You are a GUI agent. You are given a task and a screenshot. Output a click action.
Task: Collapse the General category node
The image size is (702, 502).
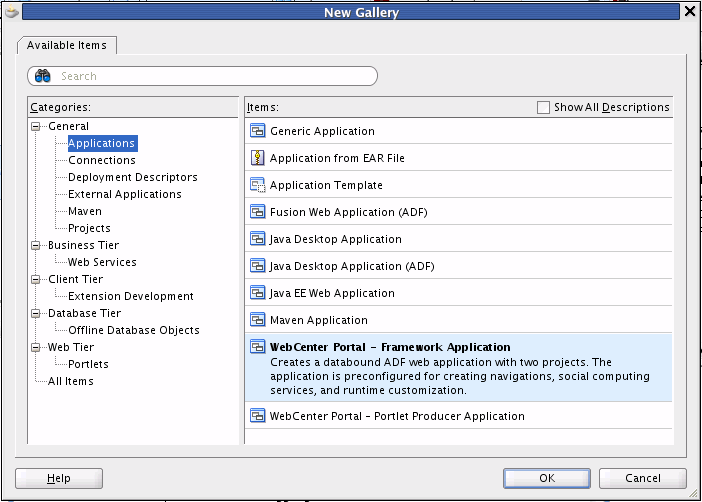click(x=35, y=126)
